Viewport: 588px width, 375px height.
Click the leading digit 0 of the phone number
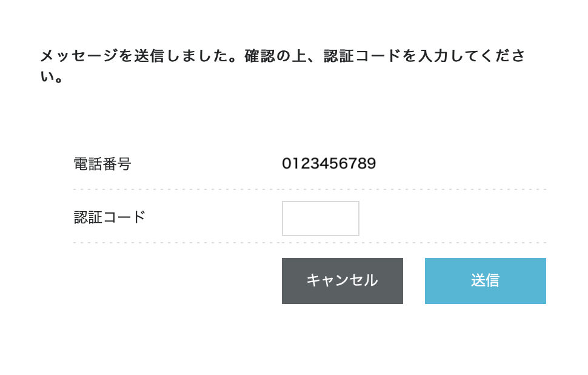(287, 164)
